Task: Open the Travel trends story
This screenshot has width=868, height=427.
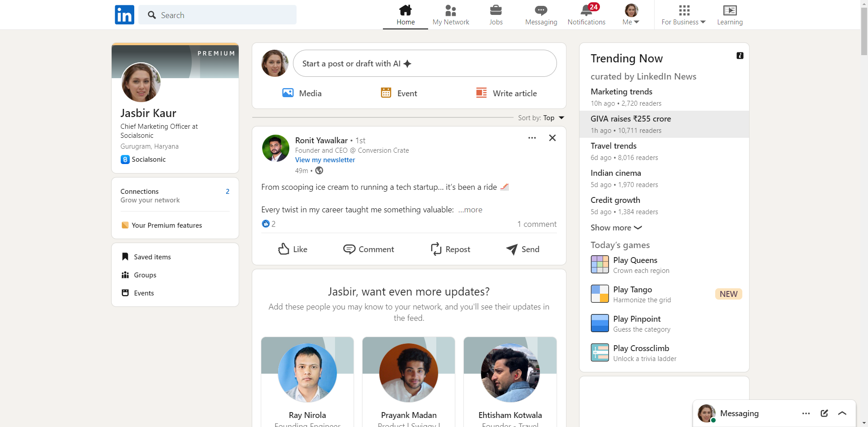Action: coord(664,151)
